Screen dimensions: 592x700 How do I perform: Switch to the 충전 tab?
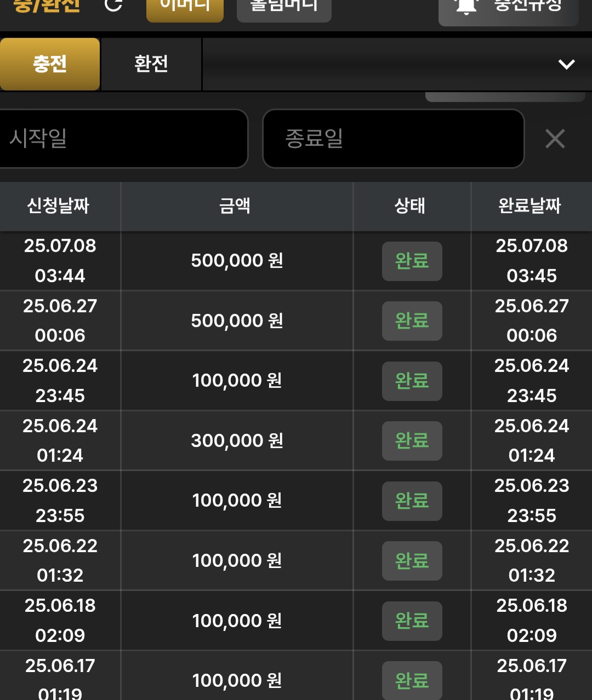point(50,64)
